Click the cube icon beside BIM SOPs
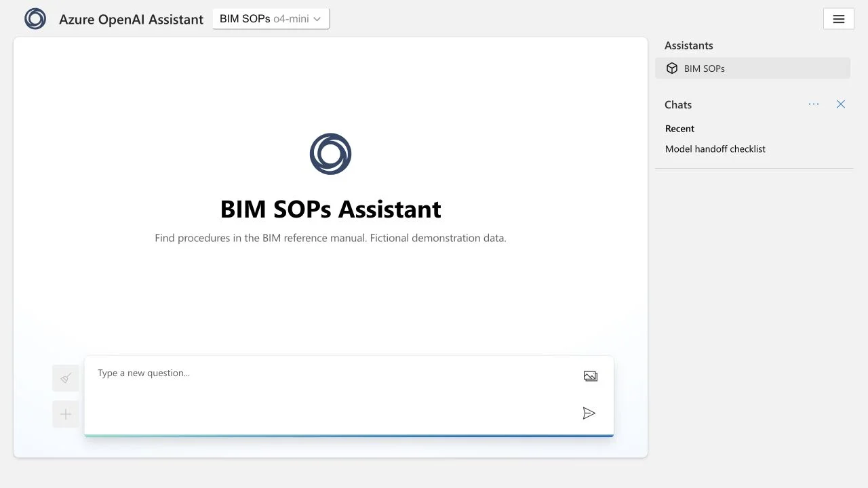This screenshot has height=488, width=868. tap(672, 68)
